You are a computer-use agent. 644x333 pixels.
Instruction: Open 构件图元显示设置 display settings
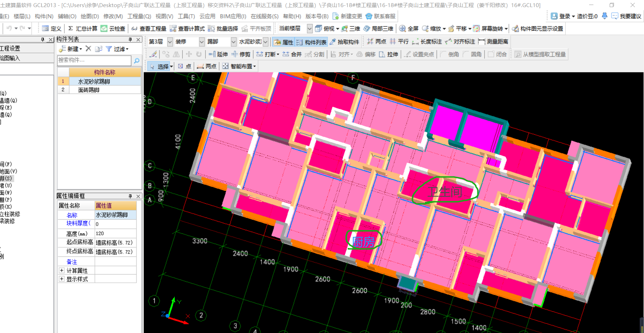point(537,29)
